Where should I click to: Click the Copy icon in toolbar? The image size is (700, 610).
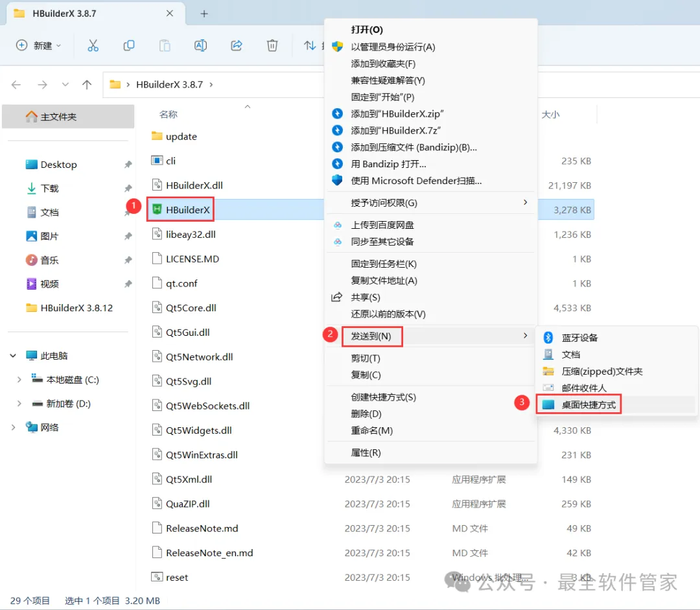coord(129,45)
